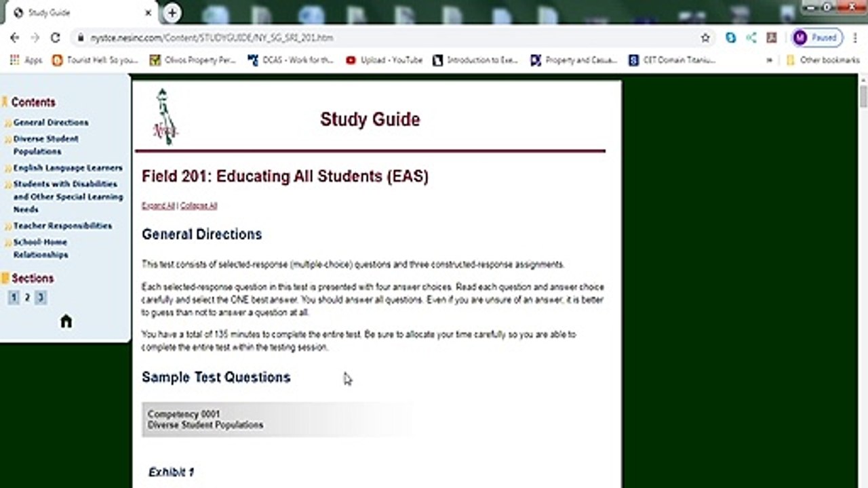Viewport: 868px width, 488px height.
Task: Open the School-Home Relationships link
Action: (x=41, y=249)
